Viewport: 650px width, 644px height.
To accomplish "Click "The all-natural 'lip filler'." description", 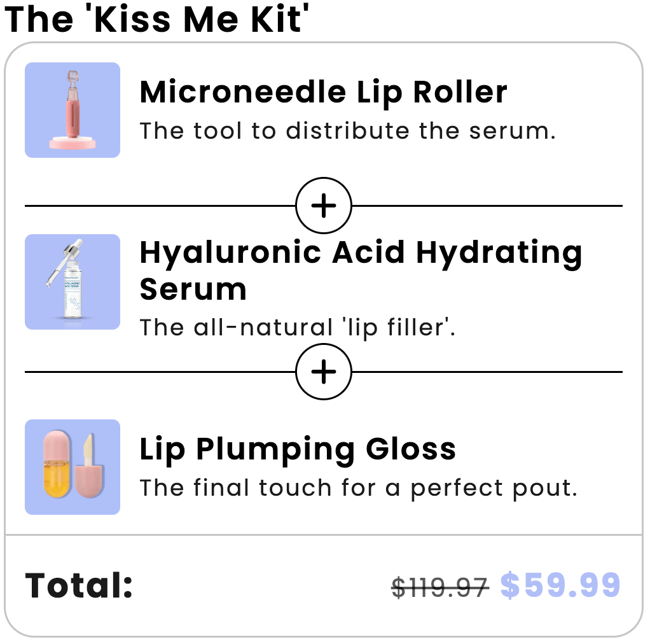I will 298,328.
